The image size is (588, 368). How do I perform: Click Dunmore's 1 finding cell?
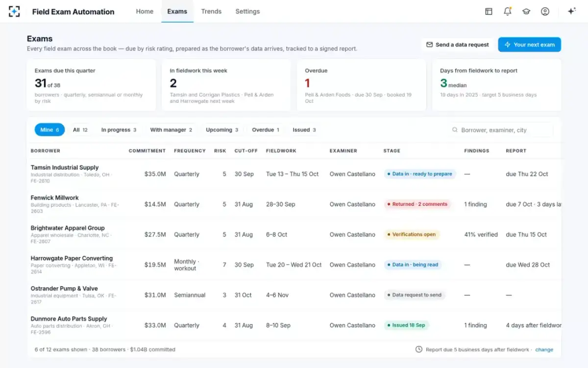(x=476, y=325)
